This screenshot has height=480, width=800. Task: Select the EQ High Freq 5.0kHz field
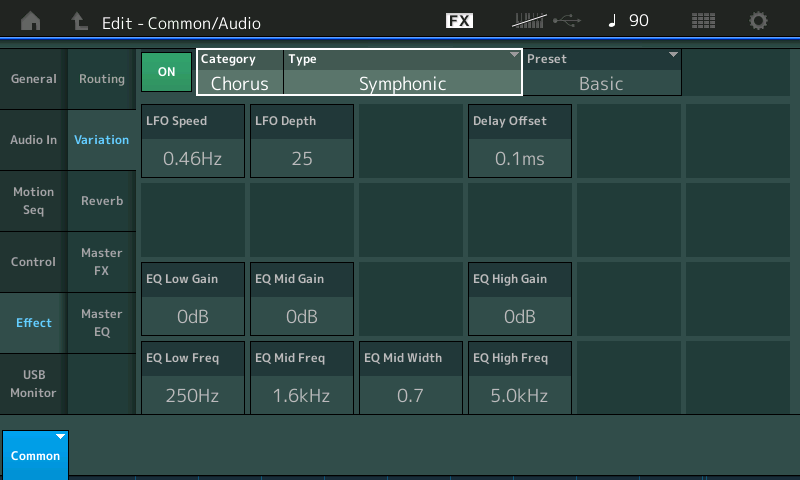tap(519, 378)
